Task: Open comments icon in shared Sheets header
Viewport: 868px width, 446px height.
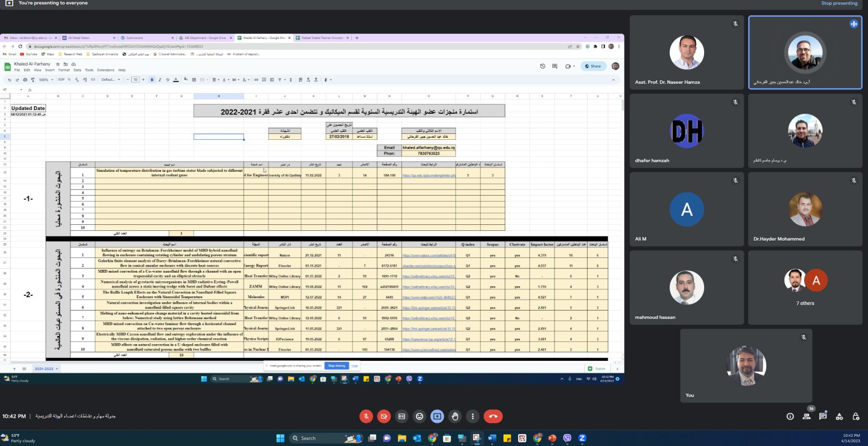Action: click(554, 66)
